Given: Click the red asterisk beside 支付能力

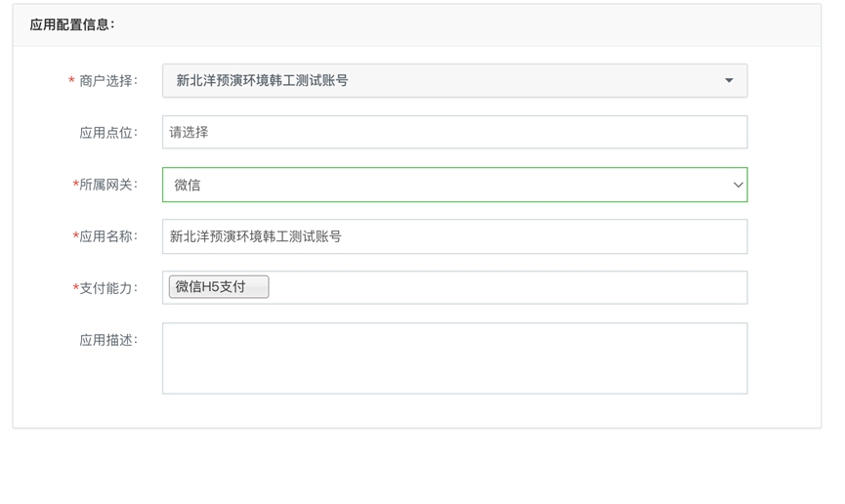Looking at the screenshot, I should (76, 288).
